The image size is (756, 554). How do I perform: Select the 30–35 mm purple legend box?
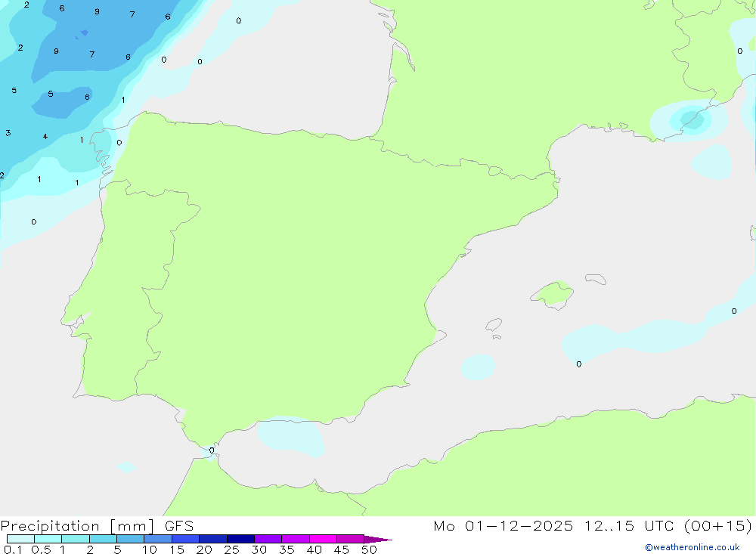[x=268, y=539]
